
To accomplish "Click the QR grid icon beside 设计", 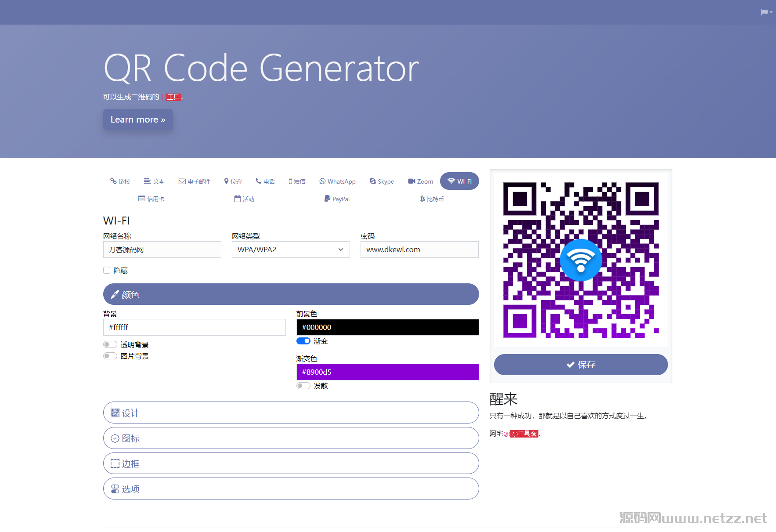I will [x=115, y=413].
